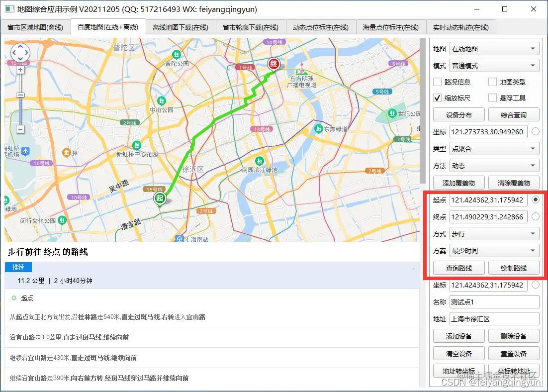
Task: Click the 删除设备 button
Action: coord(514,336)
